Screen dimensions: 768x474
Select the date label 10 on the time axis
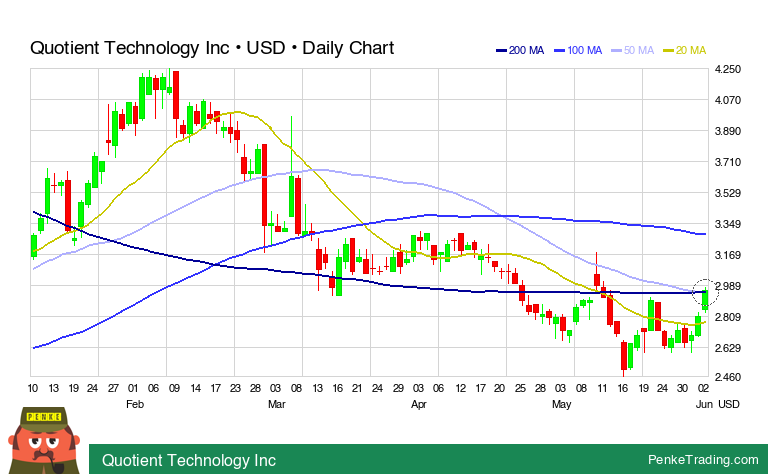pos(33,388)
